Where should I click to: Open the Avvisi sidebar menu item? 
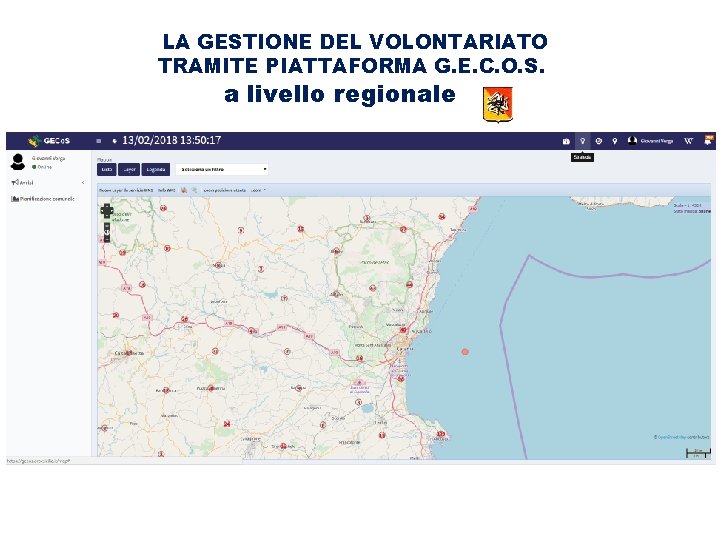[22, 183]
